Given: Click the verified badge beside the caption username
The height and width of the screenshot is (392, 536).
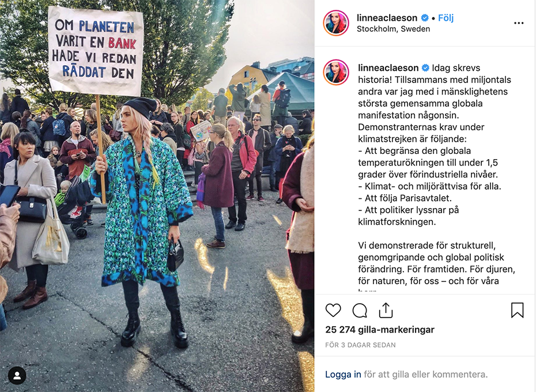Looking at the screenshot, I should point(425,67).
